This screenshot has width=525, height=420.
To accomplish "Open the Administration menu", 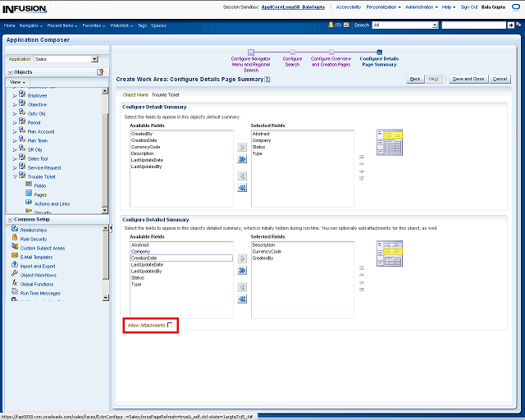I will point(421,7).
